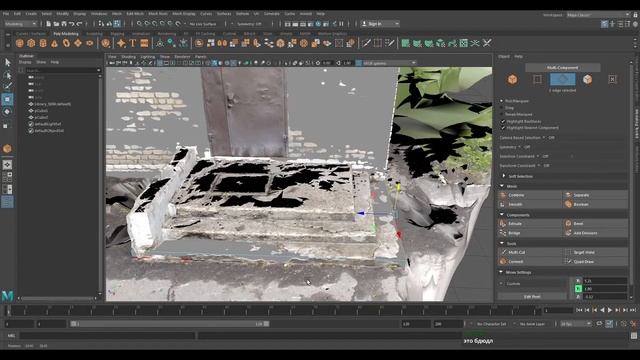Screen dimensions: 640x360
Task: Select UV selection mode in Modeling Toolkit
Action: 612,79
